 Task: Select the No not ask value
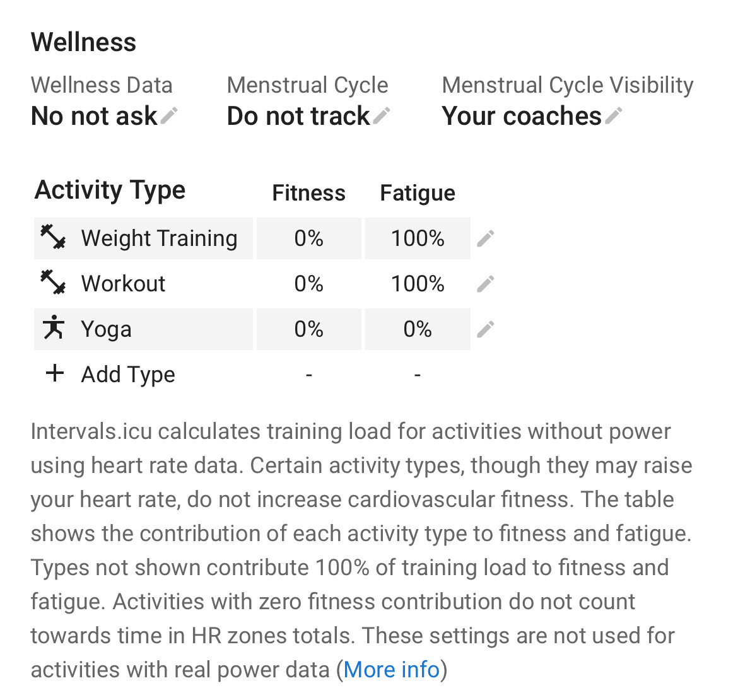94,116
